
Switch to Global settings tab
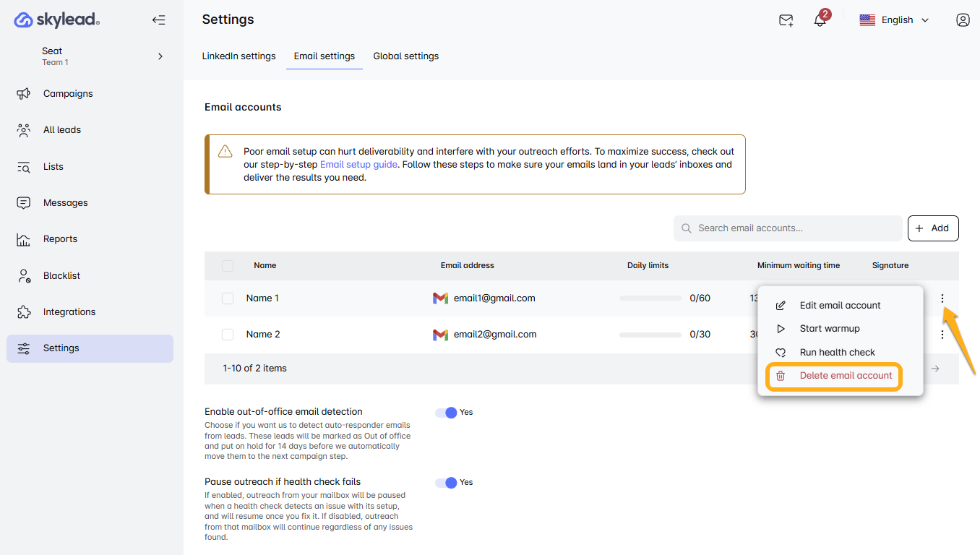pos(406,56)
